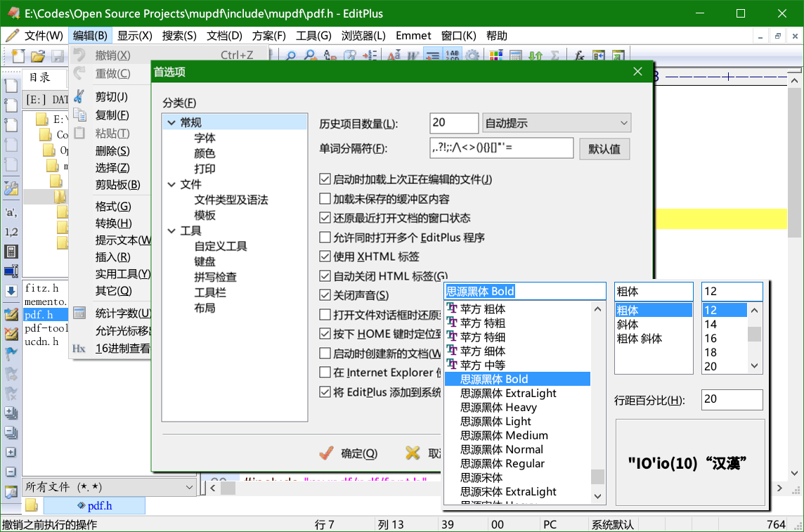Select 思源黑体 Medium in the font list
This screenshot has height=532, width=804.
coord(504,436)
